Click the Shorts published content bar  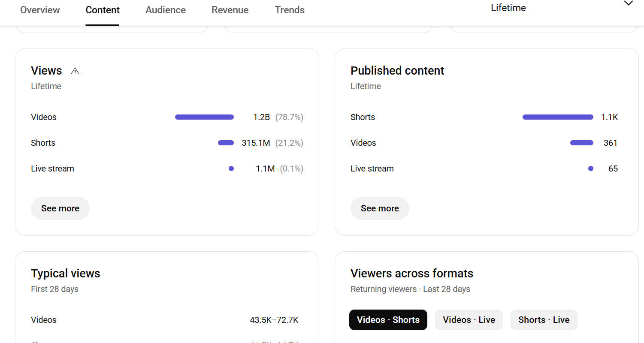[558, 117]
